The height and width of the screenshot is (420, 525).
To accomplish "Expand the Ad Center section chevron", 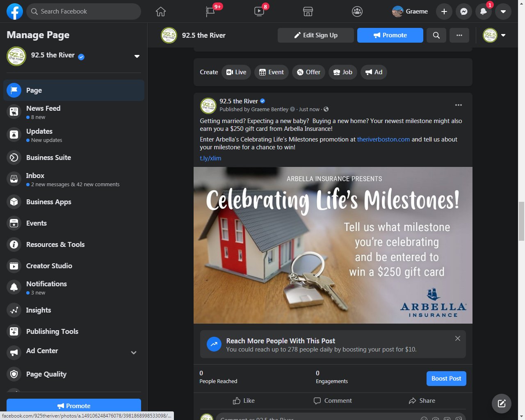I will 134,352.
